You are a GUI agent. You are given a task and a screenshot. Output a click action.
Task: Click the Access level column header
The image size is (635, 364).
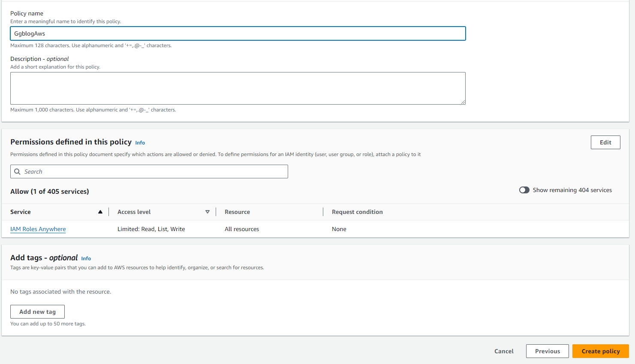pyautogui.click(x=134, y=212)
